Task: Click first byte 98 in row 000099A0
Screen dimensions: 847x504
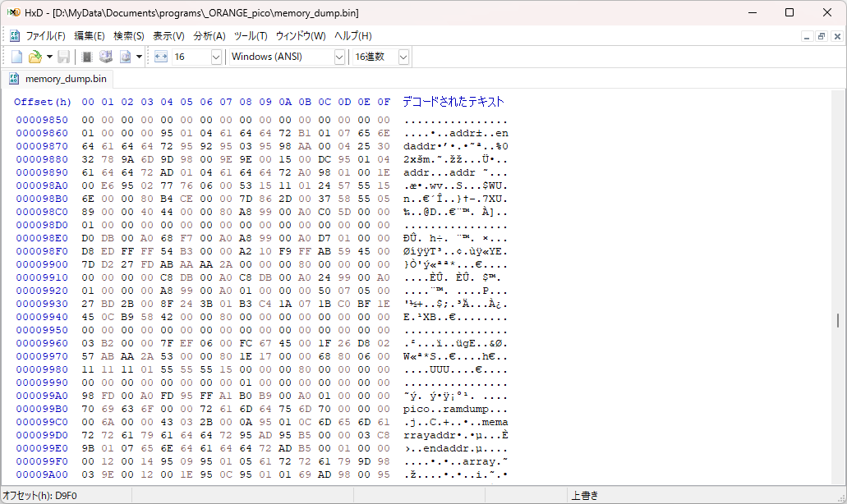Action: pos(88,396)
